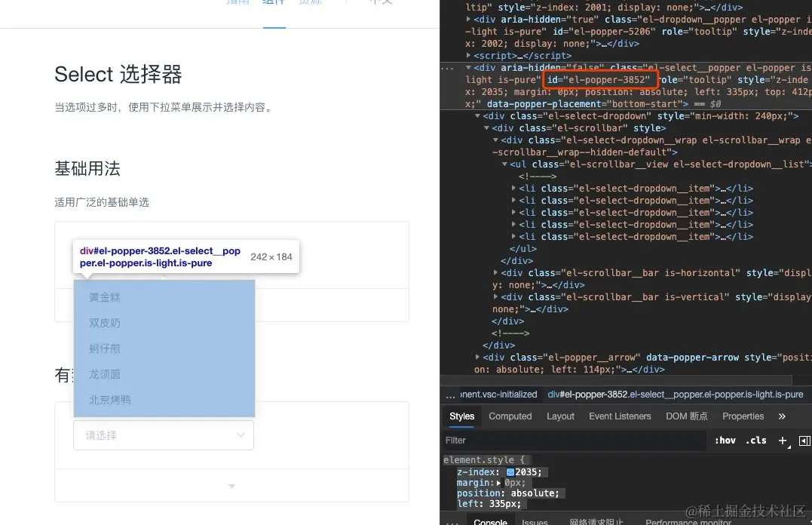812x525 pixels.
Task: Expand the el-scrollbar__bar is-vertical node
Action: click(495, 297)
